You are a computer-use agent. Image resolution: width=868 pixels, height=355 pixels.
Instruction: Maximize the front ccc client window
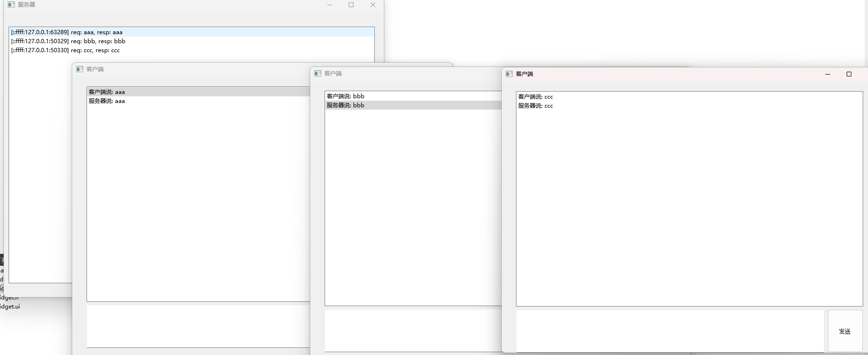[849, 74]
